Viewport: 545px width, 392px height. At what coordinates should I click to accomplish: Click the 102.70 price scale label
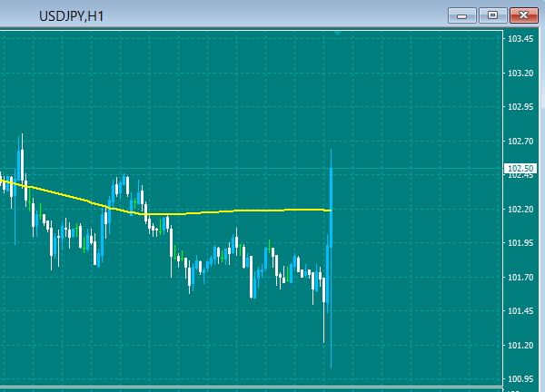(520, 141)
